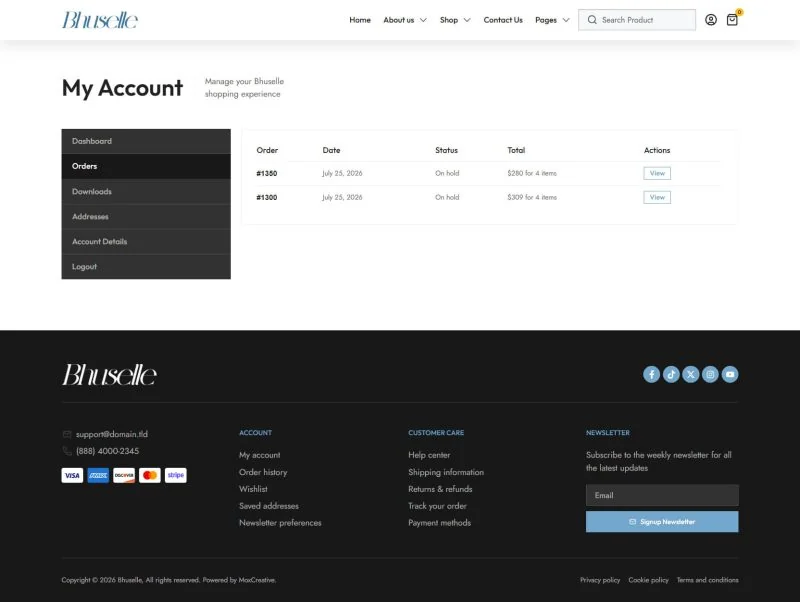The image size is (800, 602).
Task: Click the Stripe payment badge
Action: coord(176,475)
